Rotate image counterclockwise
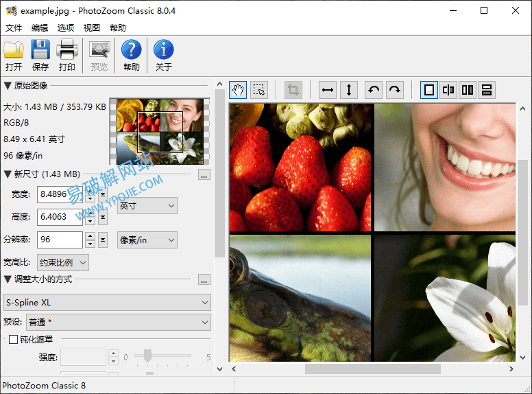 click(x=374, y=90)
